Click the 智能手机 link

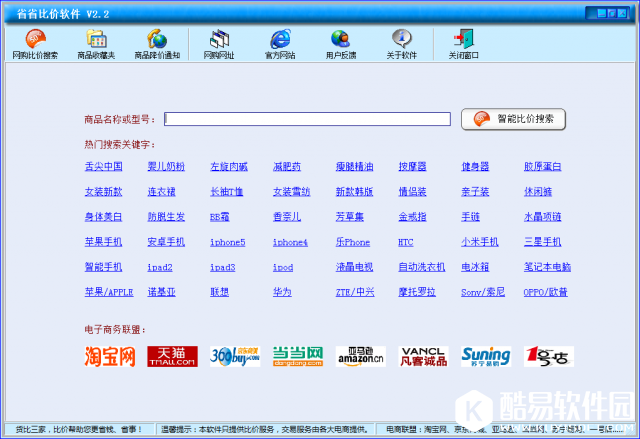(x=104, y=267)
